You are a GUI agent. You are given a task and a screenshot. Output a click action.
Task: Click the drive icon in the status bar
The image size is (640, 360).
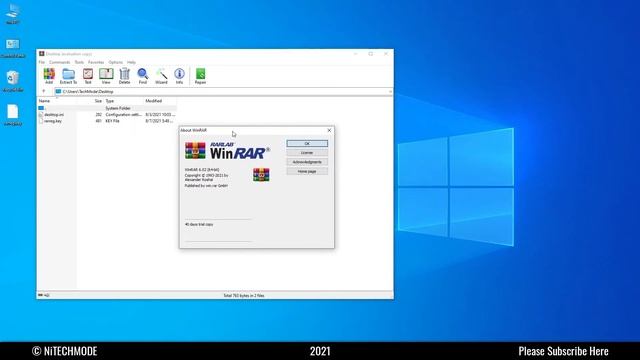[40, 295]
